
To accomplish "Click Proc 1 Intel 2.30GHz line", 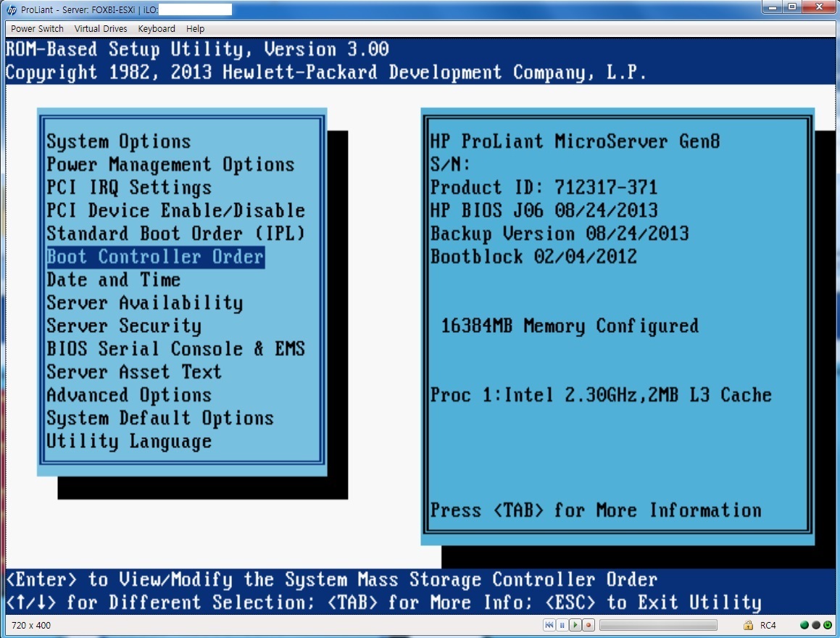I will (601, 395).
